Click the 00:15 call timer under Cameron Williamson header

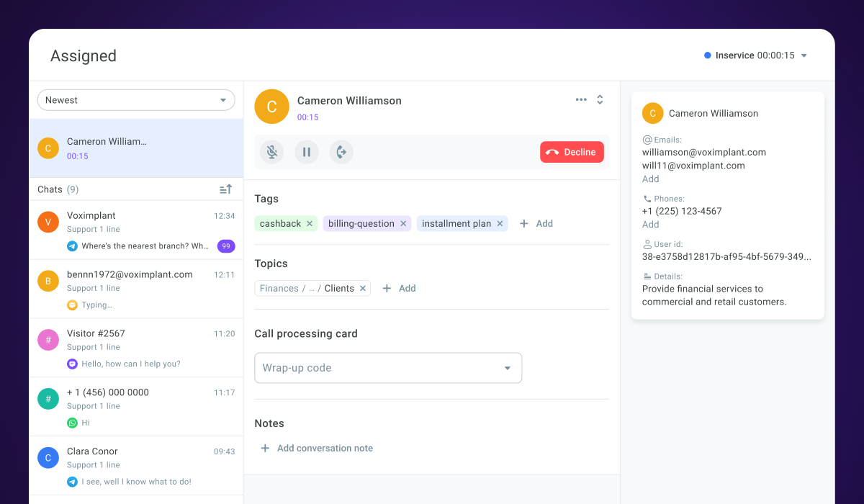click(x=307, y=117)
